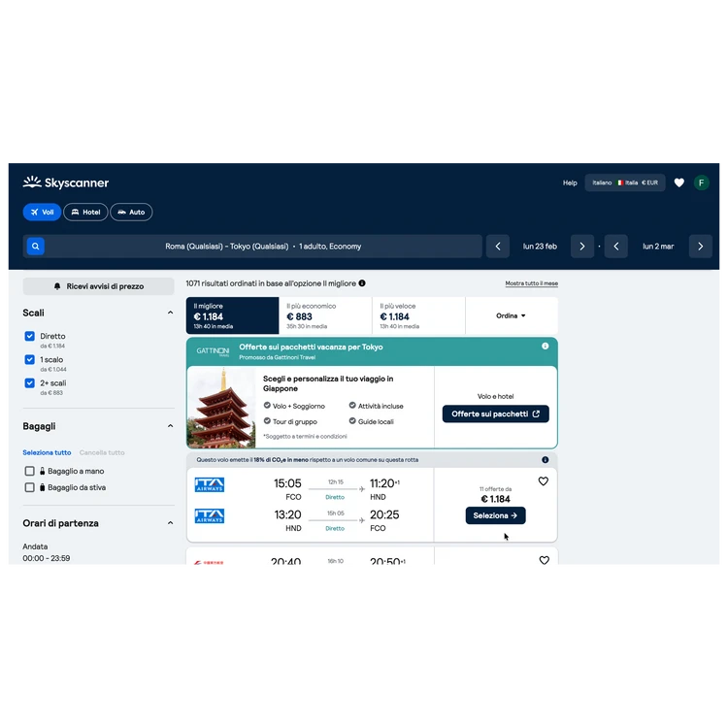
Task: Click the ITA Airways logo on outbound flight
Action: (210, 484)
